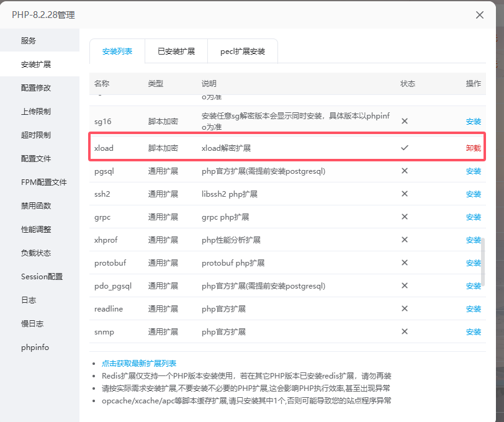Viewport: 504px width, 422px height.
Task: Close the PHP-8.2.28 management dialog
Action: (x=480, y=15)
